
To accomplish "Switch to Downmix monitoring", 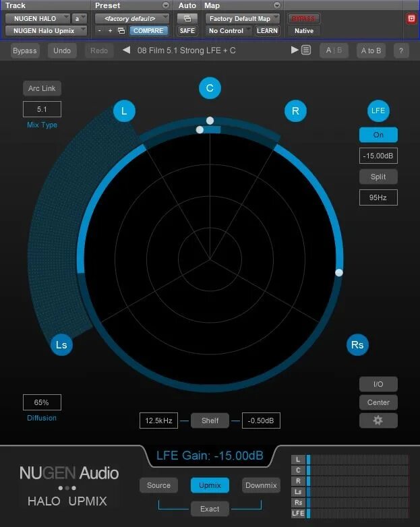I will point(261,485).
